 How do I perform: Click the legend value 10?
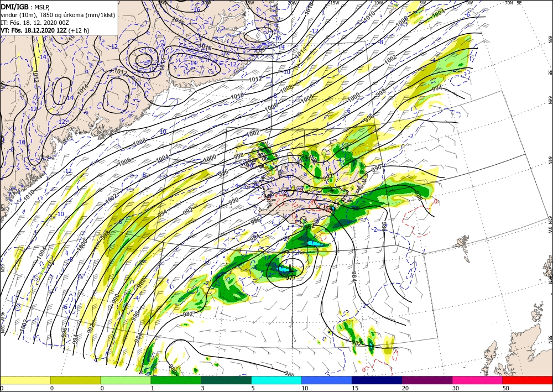pyautogui.click(x=305, y=388)
